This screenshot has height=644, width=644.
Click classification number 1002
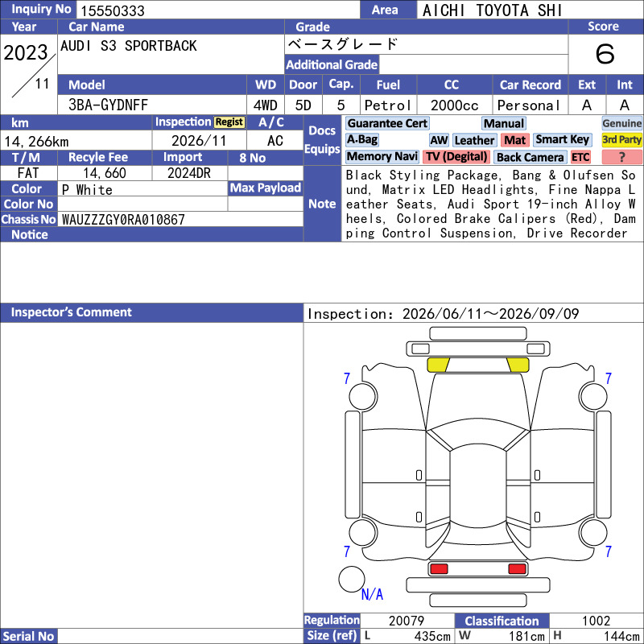coord(596,621)
